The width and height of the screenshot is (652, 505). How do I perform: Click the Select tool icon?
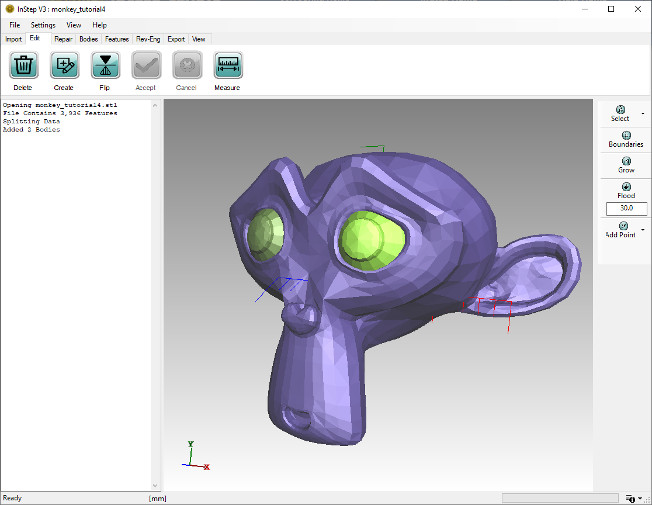click(620, 113)
